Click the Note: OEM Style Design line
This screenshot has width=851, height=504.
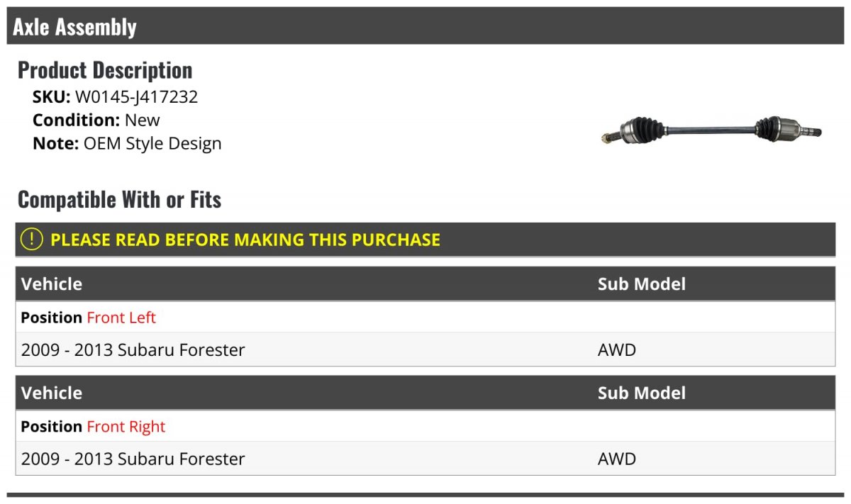[x=127, y=143]
